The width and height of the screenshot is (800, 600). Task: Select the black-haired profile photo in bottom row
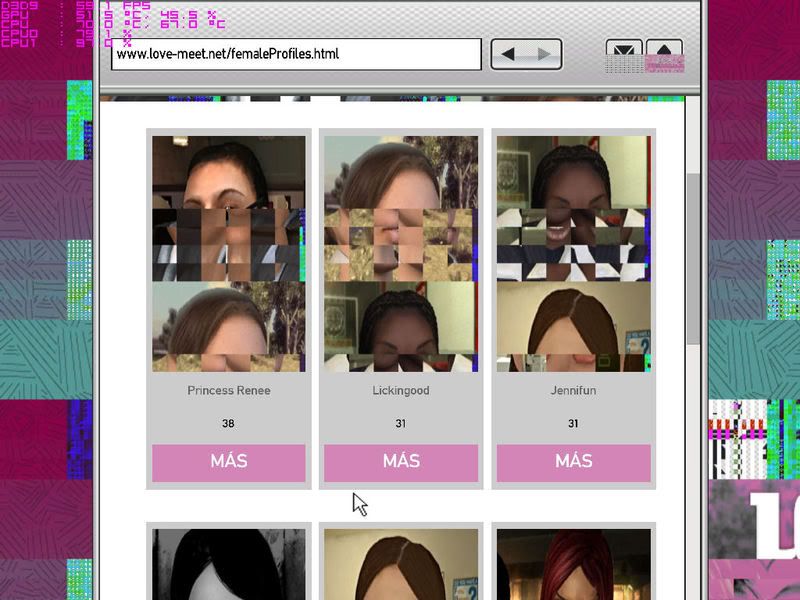click(229, 564)
